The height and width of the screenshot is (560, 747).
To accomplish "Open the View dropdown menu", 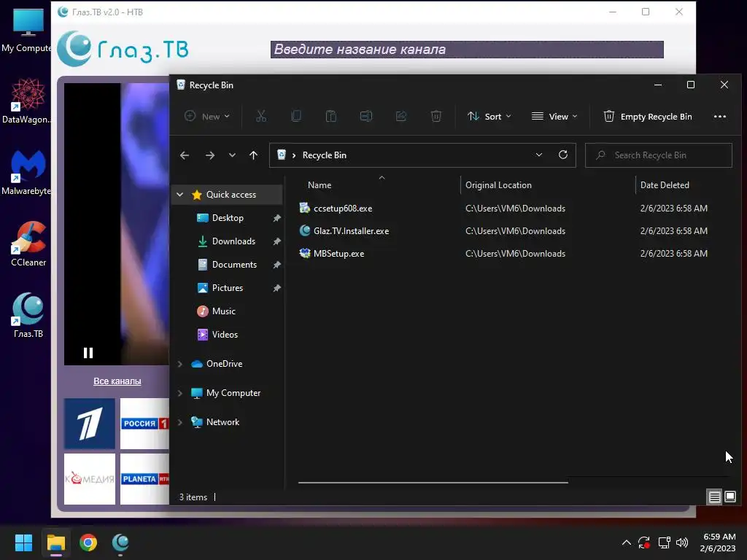I will pos(554,116).
